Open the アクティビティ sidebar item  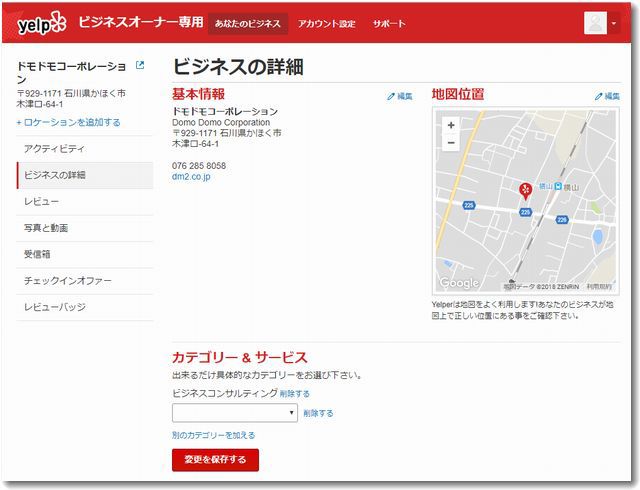click(x=85, y=149)
